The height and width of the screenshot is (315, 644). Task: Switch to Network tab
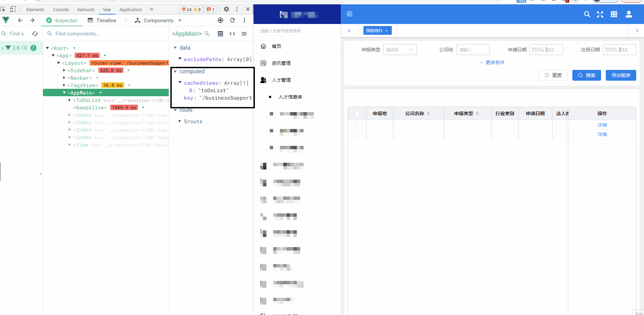point(86,9)
